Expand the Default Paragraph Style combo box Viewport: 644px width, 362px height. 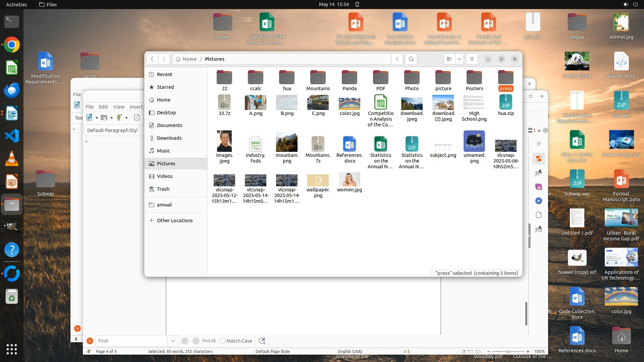click(x=112, y=130)
